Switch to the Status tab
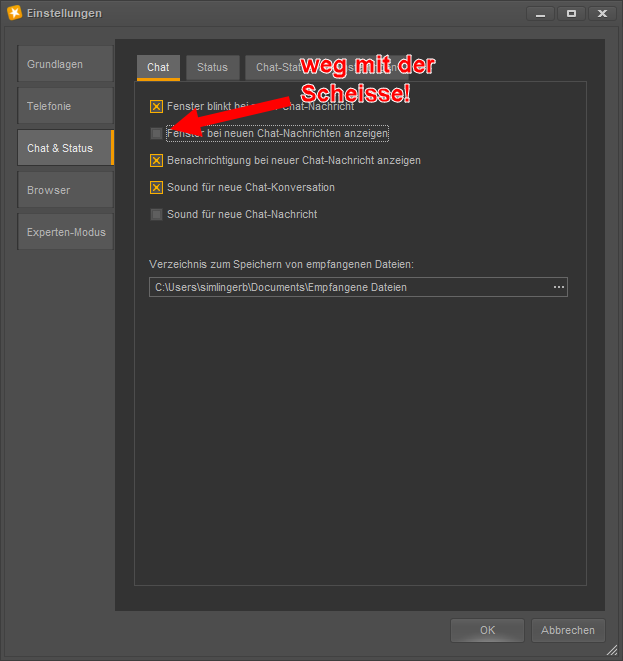This screenshot has height=661, width=623. (x=212, y=67)
